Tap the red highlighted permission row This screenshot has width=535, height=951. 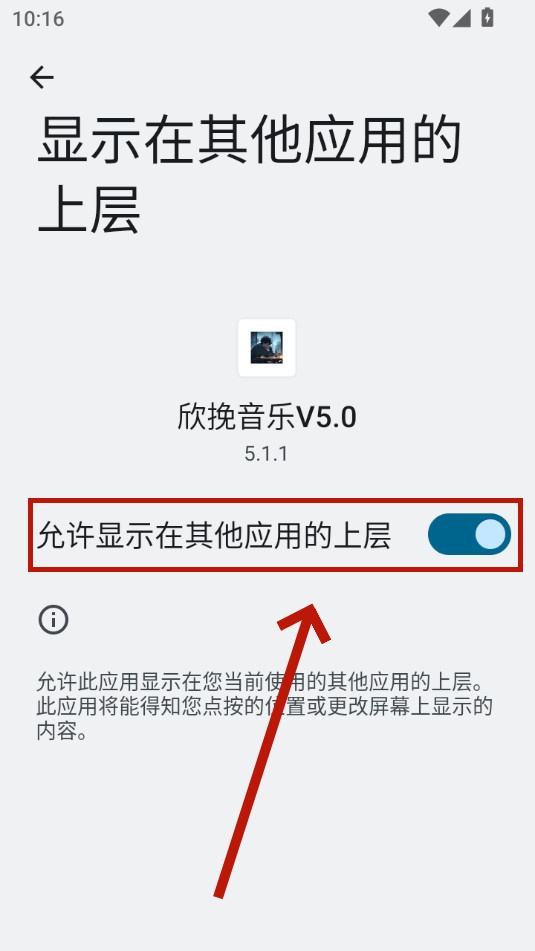(x=275, y=535)
